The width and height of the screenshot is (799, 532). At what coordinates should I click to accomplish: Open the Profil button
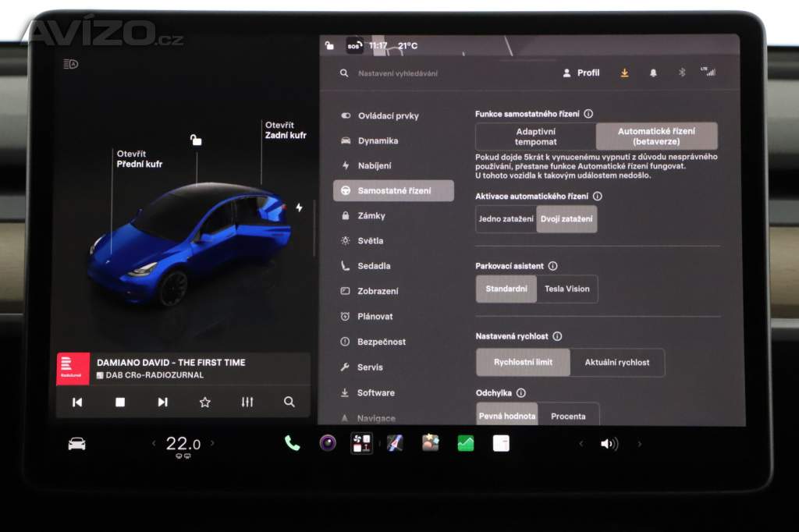pos(581,73)
